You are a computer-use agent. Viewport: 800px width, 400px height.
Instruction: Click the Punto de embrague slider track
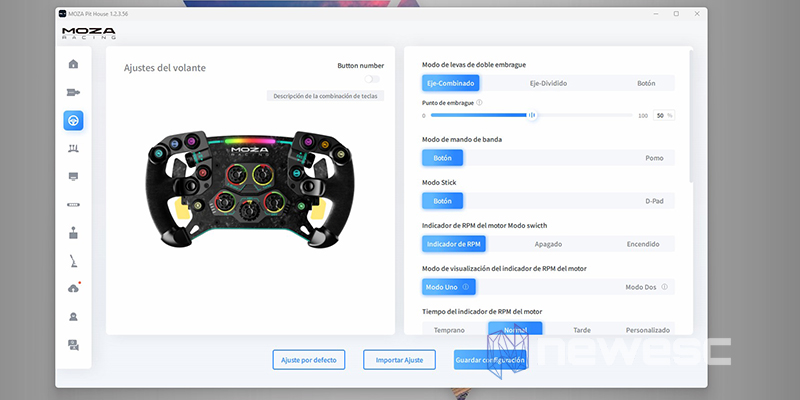click(x=532, y=115)
